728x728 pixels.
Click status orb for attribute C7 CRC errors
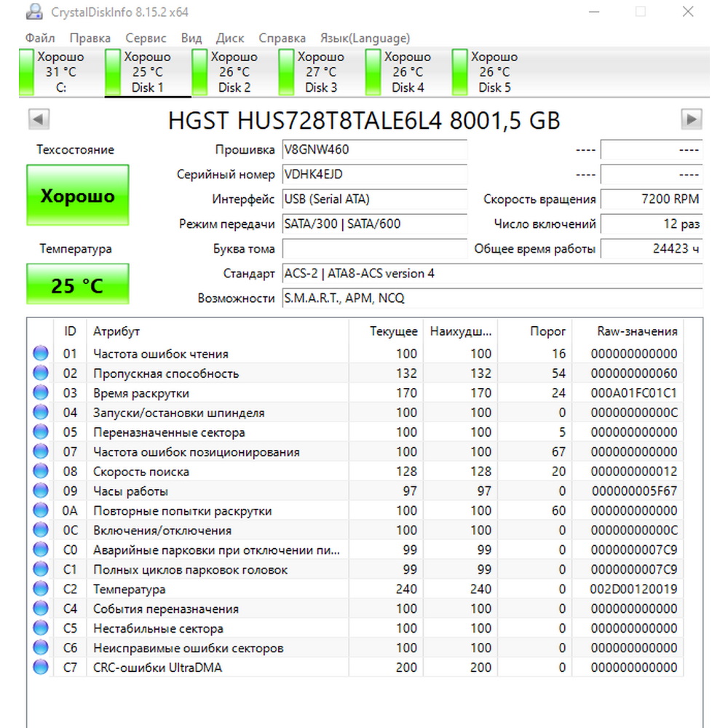pyautogui.click(x=41, y=667)
